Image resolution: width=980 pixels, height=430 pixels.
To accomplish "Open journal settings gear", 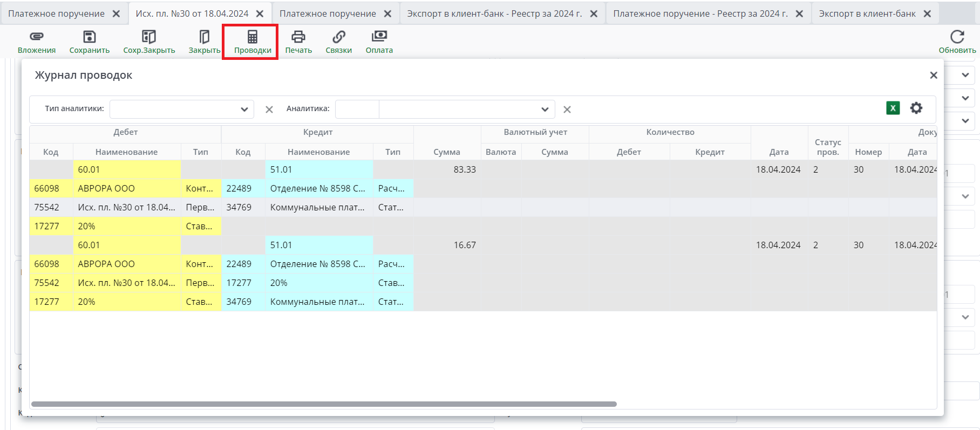I will (916, 108).
